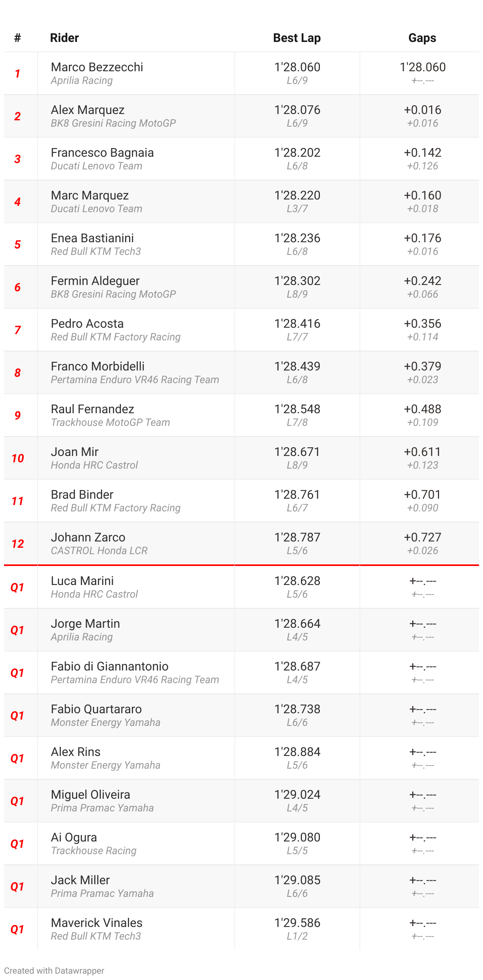Click the Q1 label beside Luca Marini
Image resolution: width=483 pixels, height=980 pixels.
(17, 587)
